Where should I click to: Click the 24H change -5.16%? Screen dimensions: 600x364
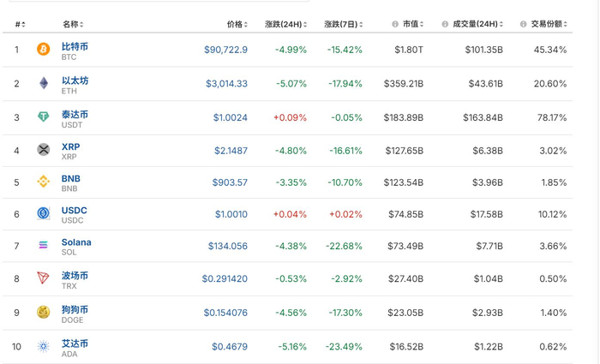(x=292, y=347)
